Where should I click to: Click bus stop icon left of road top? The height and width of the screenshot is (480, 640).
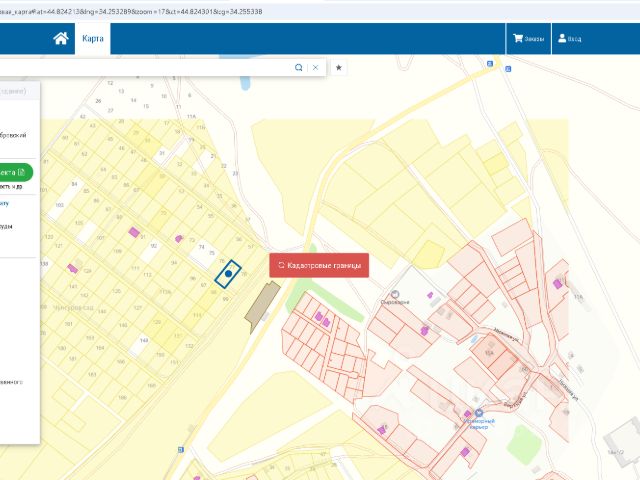click(490, 64)
